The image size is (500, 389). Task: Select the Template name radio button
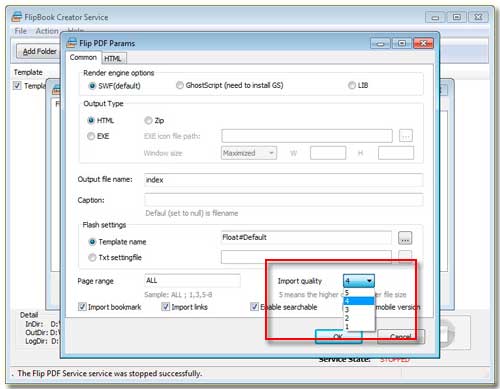coord(92,242)
